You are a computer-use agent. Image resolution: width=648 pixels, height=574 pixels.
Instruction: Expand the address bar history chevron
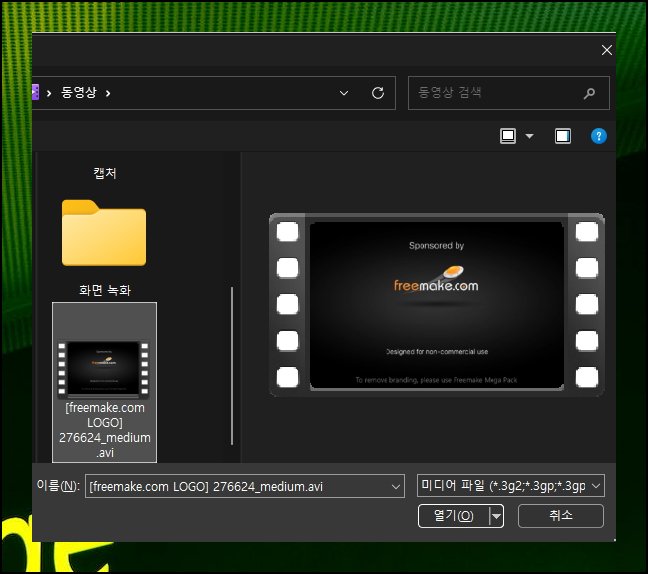coord(343,93)
